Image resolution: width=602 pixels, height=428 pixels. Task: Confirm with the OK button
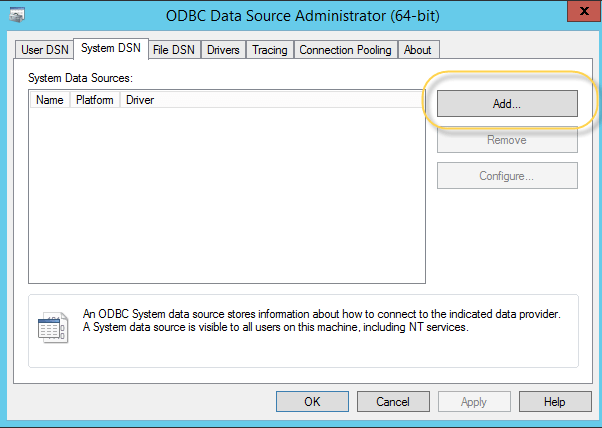pos(312,401)
